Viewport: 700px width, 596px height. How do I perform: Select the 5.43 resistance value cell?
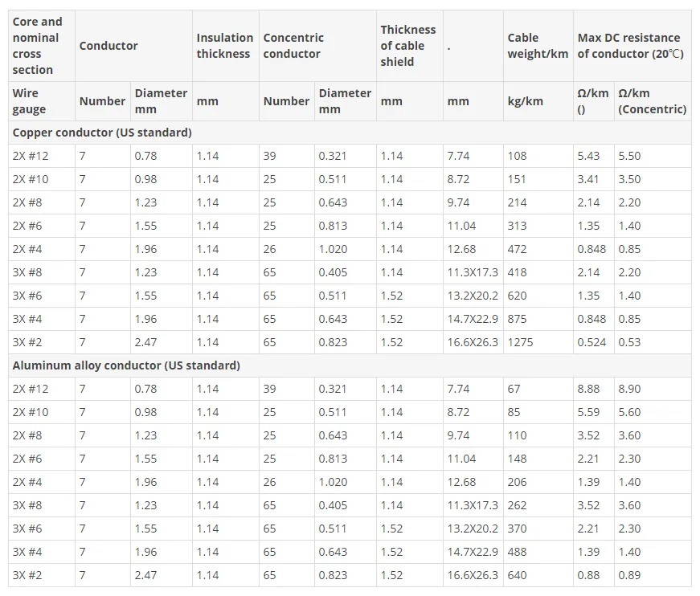pyautogui.click(x=588, y=156)
